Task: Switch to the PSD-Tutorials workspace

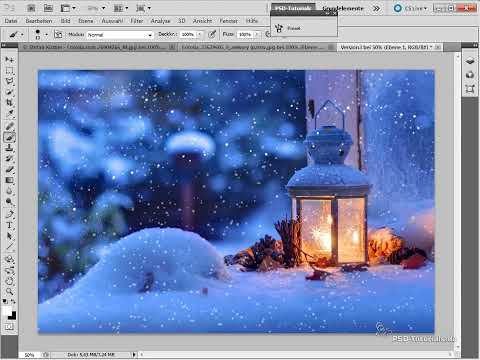Action: click(x=294, y=8)
